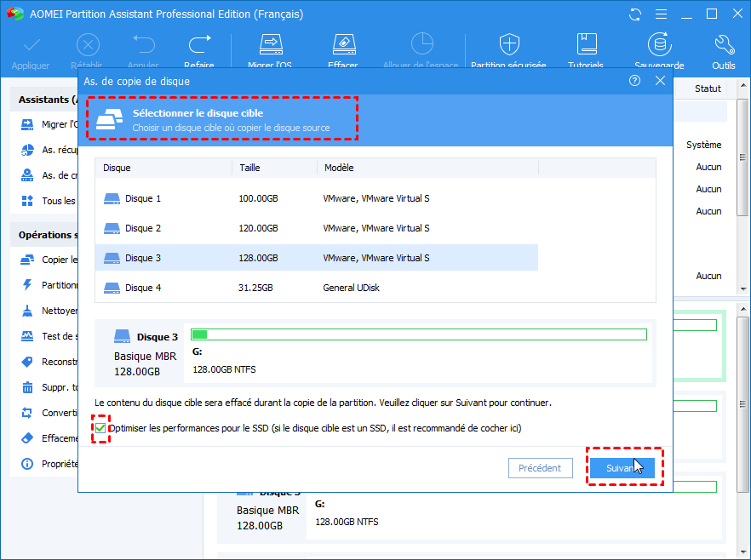Click the refresh icon in title bar
The width and height of the screenshot is (751, 560).
point(635,14)
